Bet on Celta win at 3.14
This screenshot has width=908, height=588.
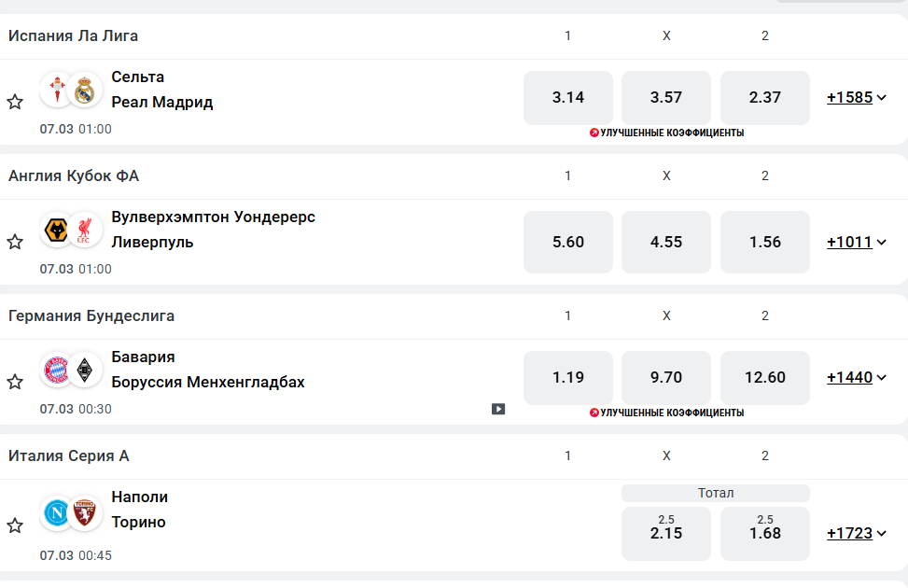(568, 97)
